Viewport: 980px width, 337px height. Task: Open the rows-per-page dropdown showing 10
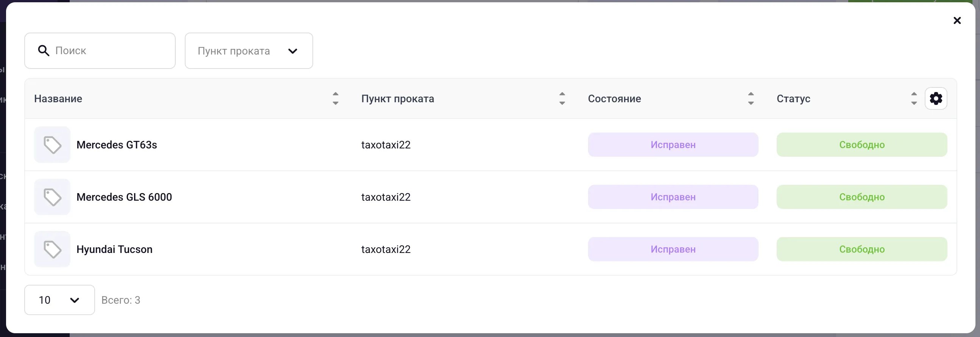tap(60, 300)
